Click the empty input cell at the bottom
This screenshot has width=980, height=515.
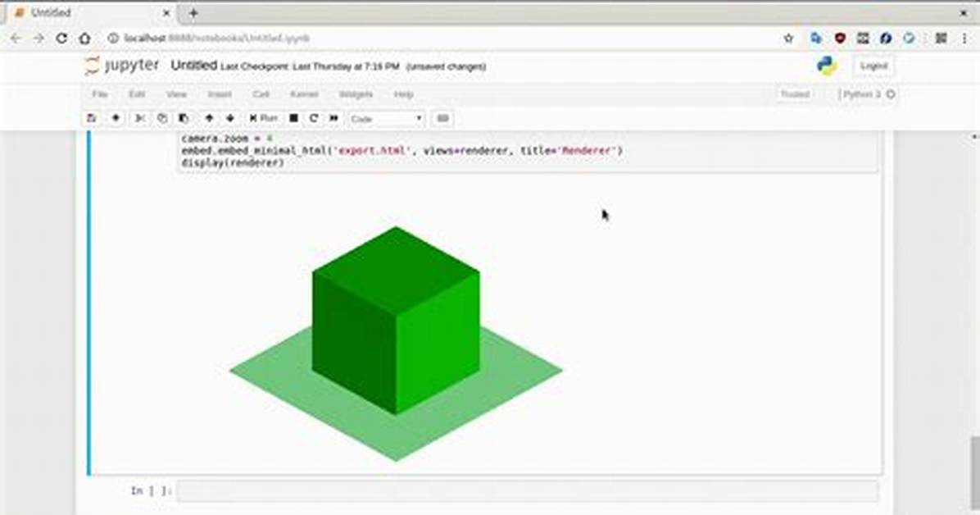click(x=528, y=491)
